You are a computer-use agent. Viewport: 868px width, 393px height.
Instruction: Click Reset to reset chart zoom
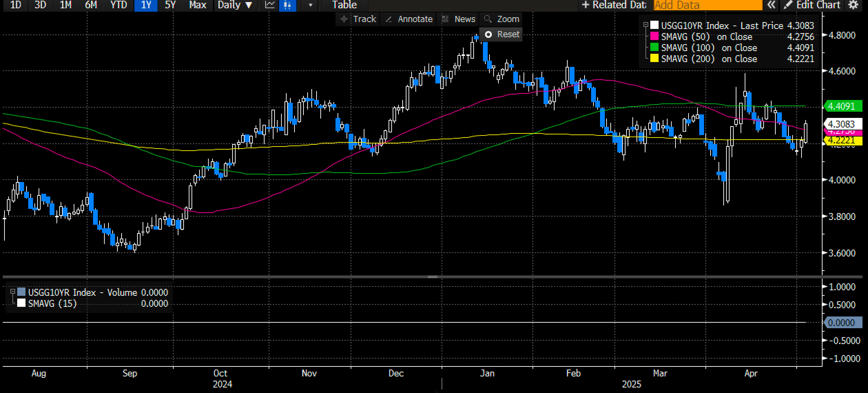[x=501, y=34]
